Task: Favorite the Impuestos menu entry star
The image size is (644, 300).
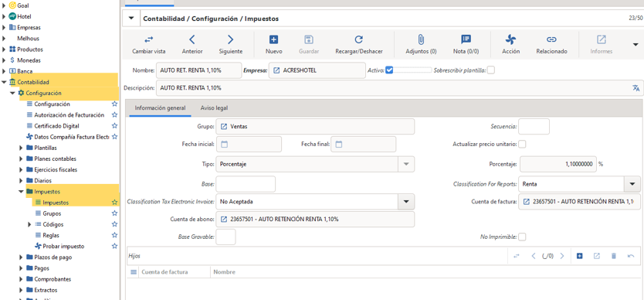Action: click(114, 203)
